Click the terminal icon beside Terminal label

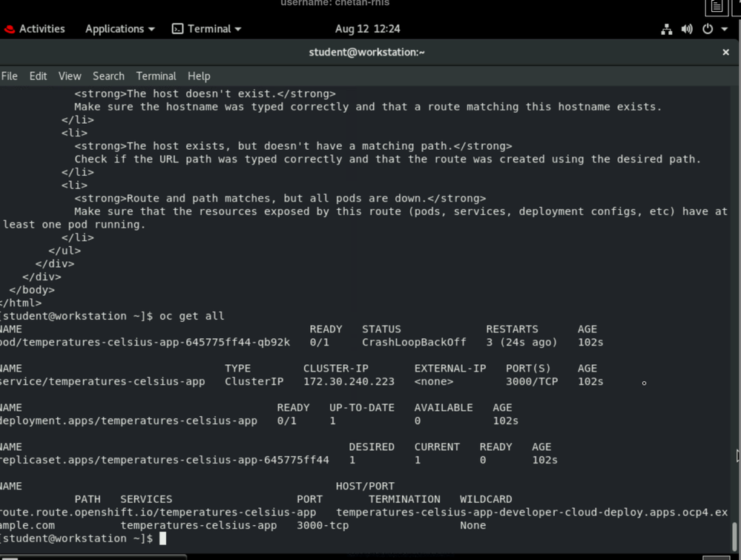[177, 29]
